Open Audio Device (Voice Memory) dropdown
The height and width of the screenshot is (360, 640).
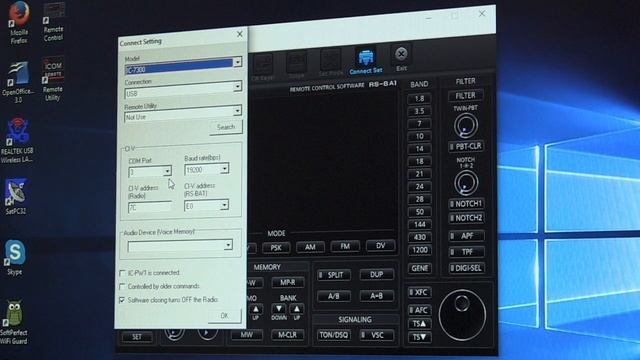pos(228,245)
